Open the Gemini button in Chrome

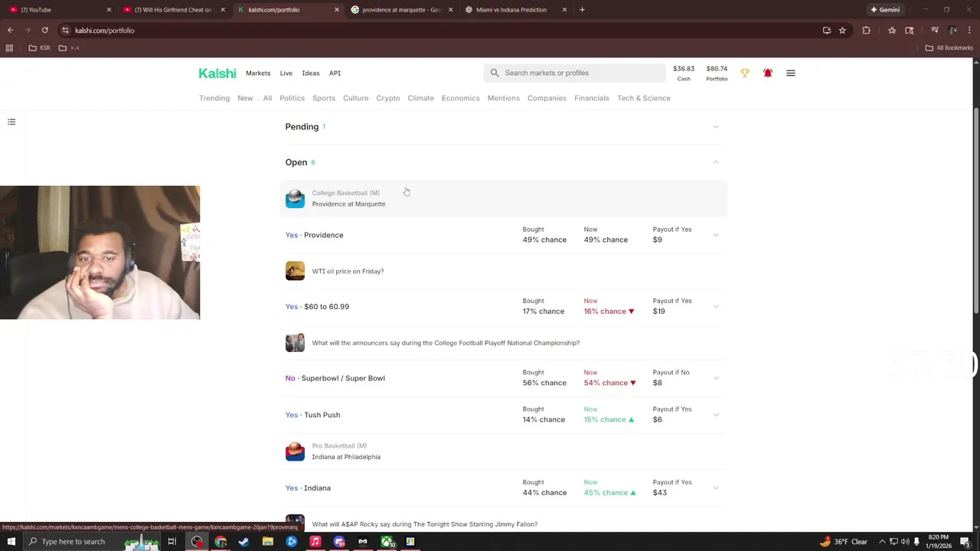pyautogui.click(x=885, y=10)
